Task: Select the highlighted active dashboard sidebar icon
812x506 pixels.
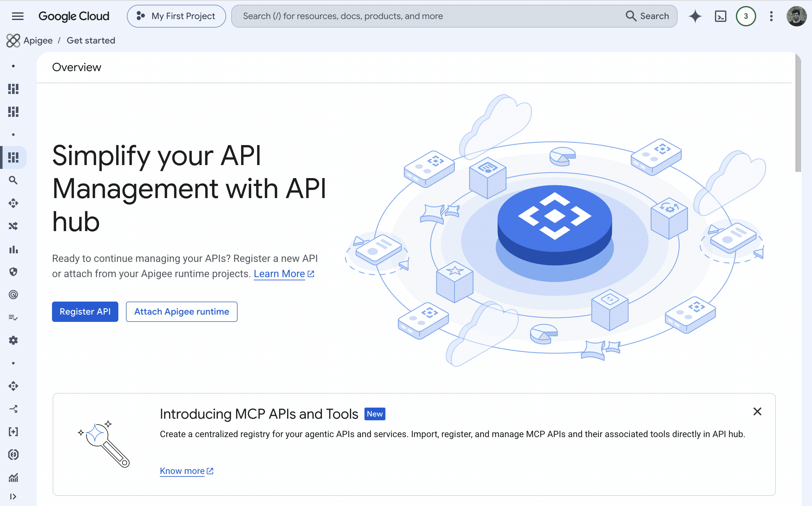Action: 13,157
